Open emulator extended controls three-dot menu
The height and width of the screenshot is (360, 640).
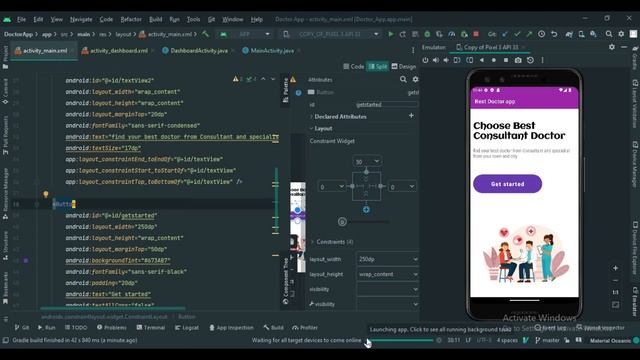(x=542, y=60)
